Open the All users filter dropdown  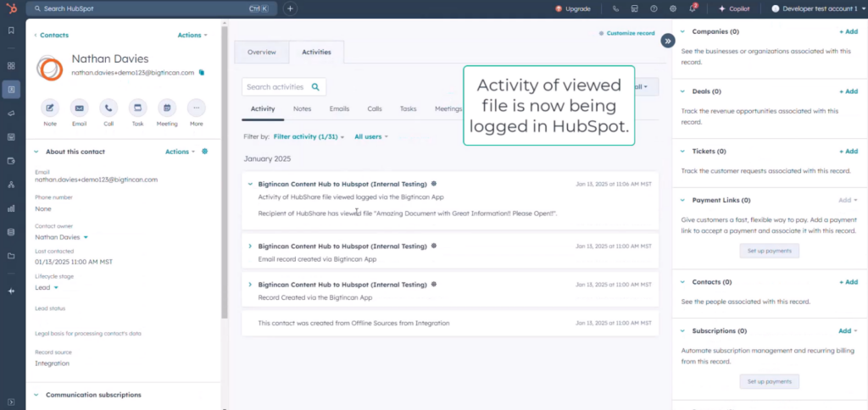pos(371,136)
